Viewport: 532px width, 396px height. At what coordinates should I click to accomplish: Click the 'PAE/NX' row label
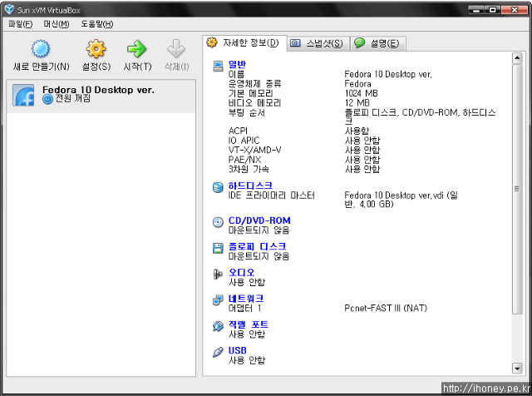click(244, 159)
